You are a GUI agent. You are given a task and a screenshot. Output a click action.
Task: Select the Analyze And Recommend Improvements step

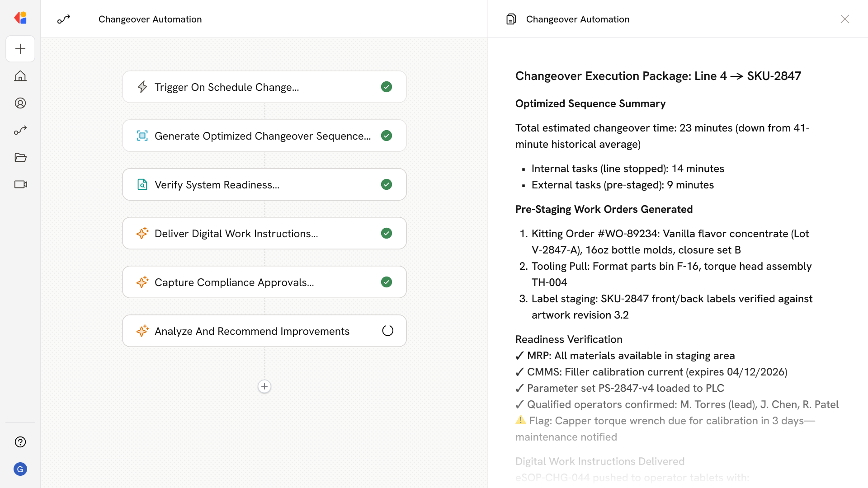click(251, 331)
